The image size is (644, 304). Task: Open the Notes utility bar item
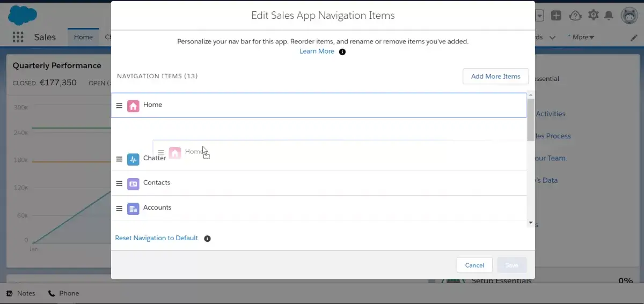(x=21, y=293)
